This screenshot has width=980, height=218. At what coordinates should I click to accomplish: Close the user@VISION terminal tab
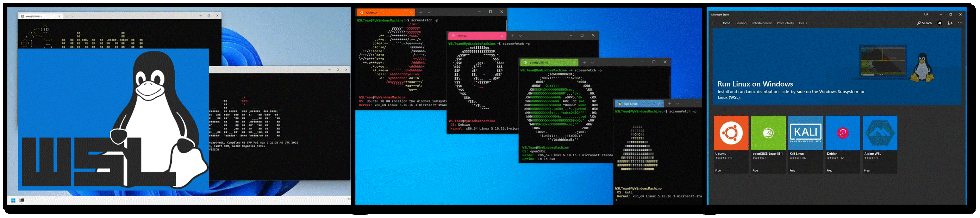(x=59, y=16)
